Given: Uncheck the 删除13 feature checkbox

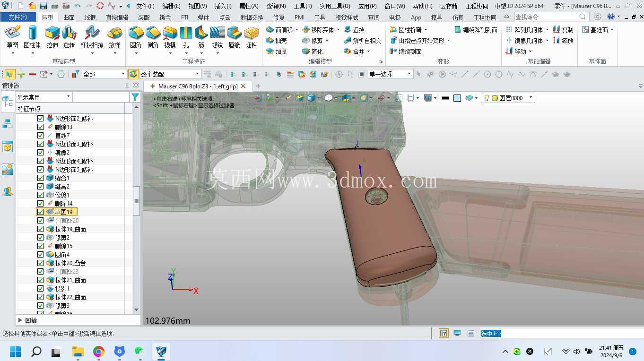Looking at the screenshot, I should coord(40,127).
